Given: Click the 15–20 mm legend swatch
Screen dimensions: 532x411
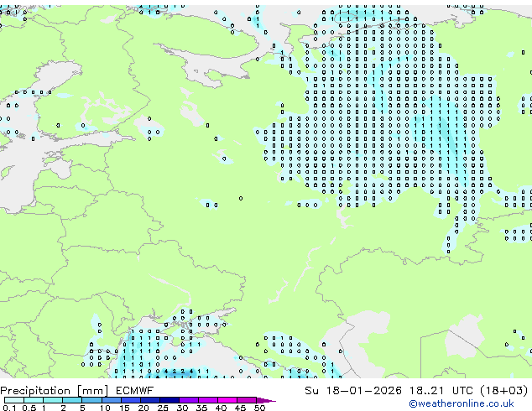Looking at the screenshot, I should tap(130, 400).
